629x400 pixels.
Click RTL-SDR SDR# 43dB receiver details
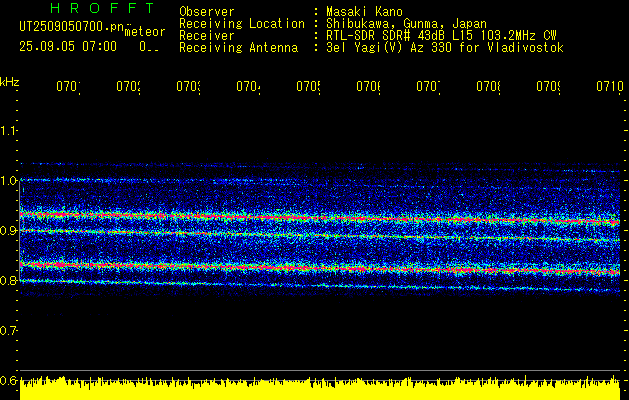pos(441,36)
